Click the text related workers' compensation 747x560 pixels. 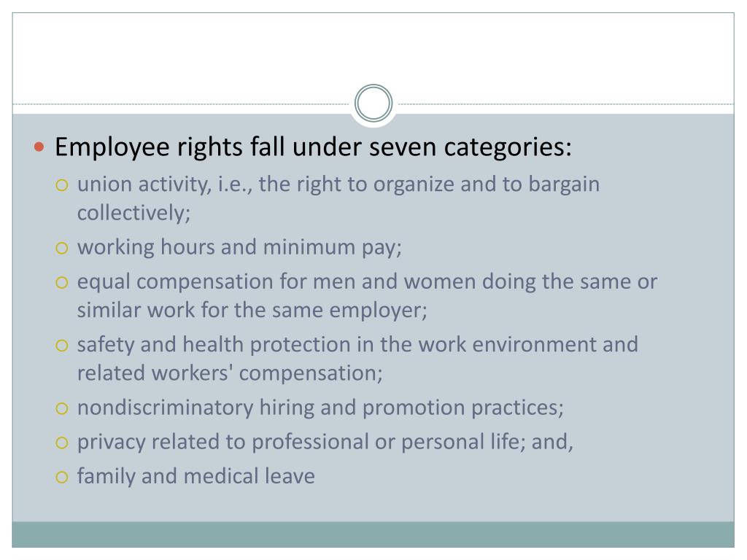point(230,373)
